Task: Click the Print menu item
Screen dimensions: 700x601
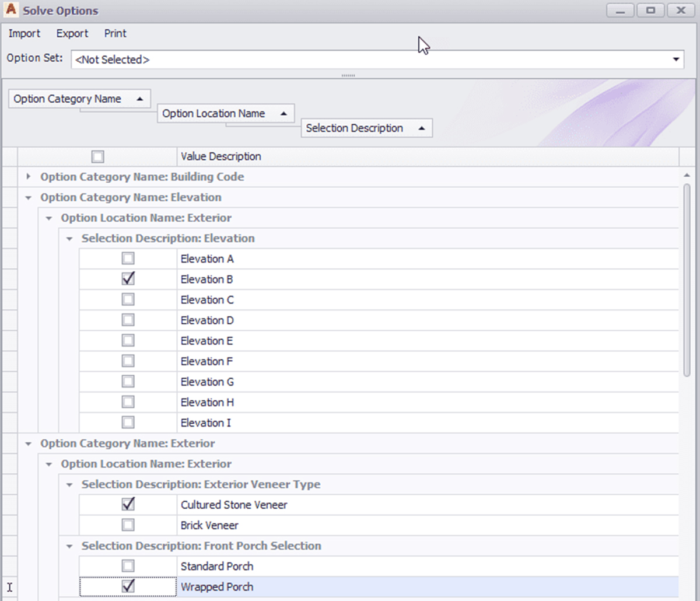Action: pos(115,33)
